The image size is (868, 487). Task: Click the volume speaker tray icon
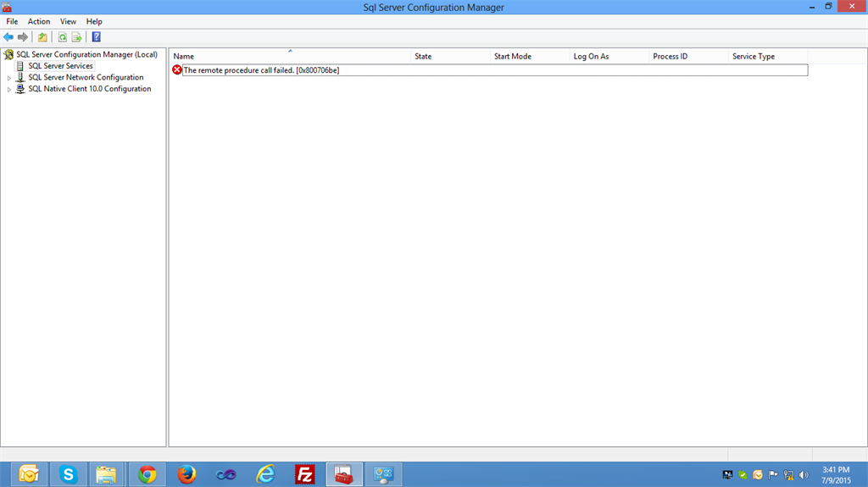(804, 475)
